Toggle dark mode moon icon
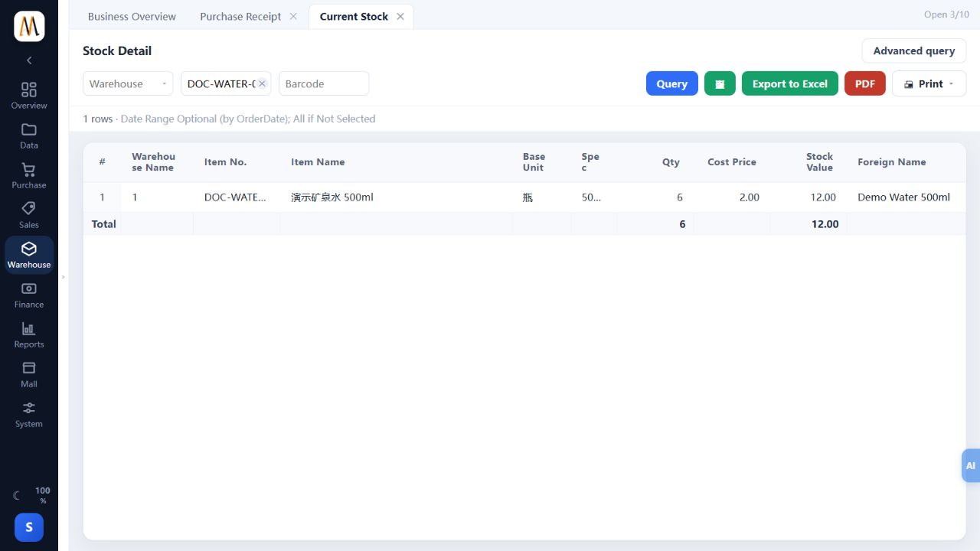This screenshot has height=551, width=980. pyautogui.click(x=17, y=496)
